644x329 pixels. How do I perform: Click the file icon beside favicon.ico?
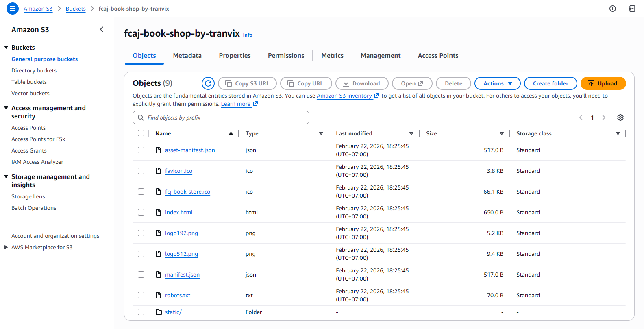click(x=159, y=171)
